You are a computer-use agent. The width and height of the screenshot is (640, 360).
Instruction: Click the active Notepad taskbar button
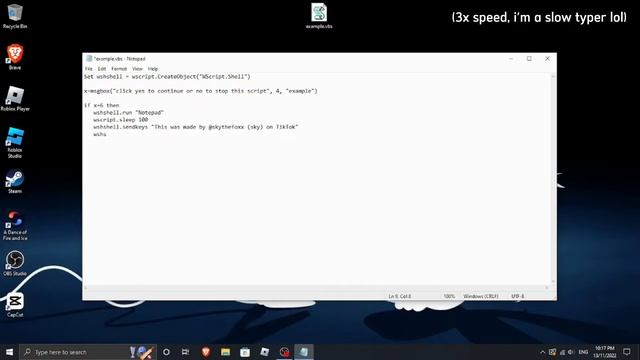coord(304,352)
